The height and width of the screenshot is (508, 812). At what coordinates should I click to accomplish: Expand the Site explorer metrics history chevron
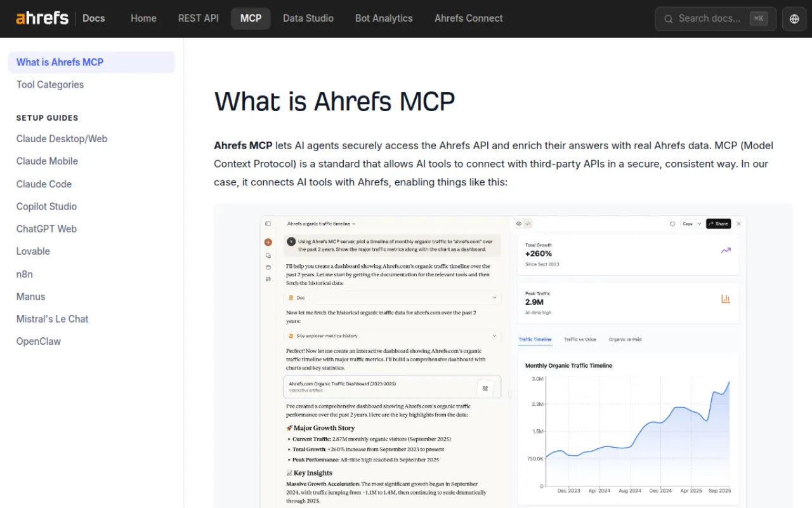(x=494, y=336)
